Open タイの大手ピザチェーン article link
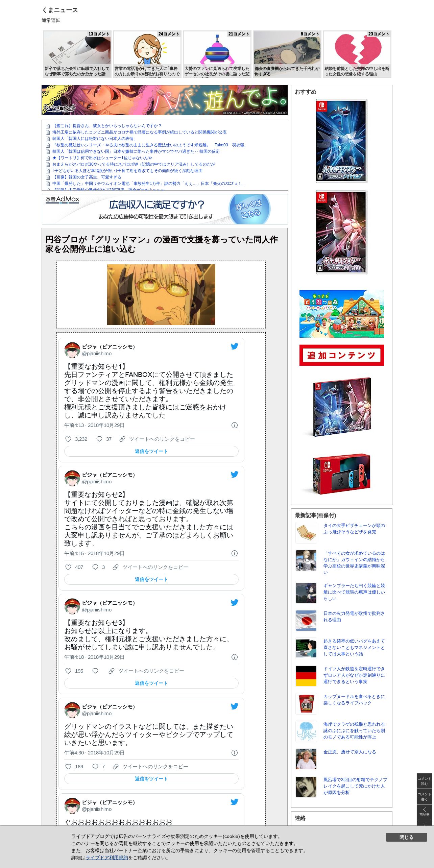434x868 pixels. (354, 529)
